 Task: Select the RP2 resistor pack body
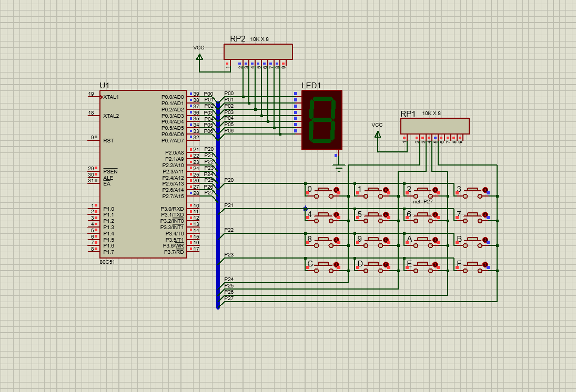(x=258, y=51)
